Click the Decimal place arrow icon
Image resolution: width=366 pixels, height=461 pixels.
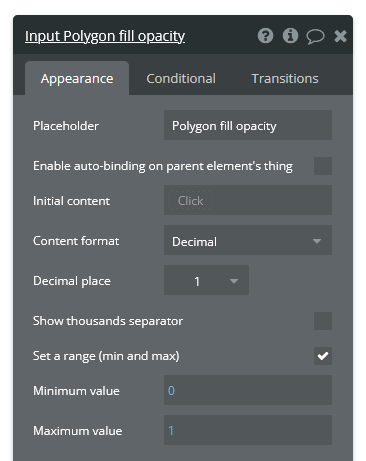[234, 281]
